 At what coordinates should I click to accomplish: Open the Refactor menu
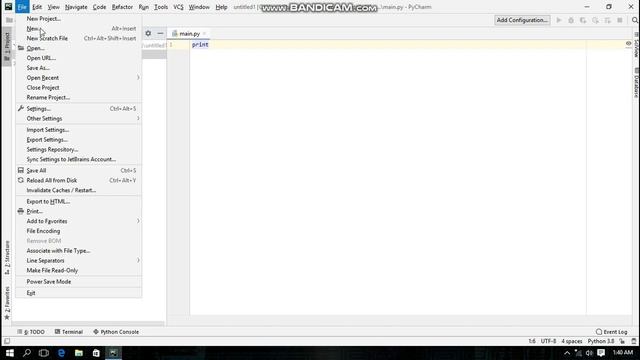pos(122,7)
